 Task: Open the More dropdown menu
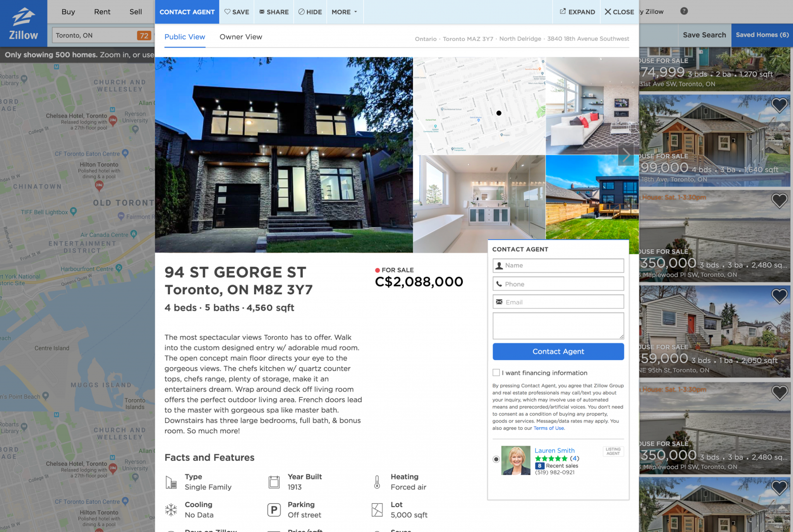344,12
